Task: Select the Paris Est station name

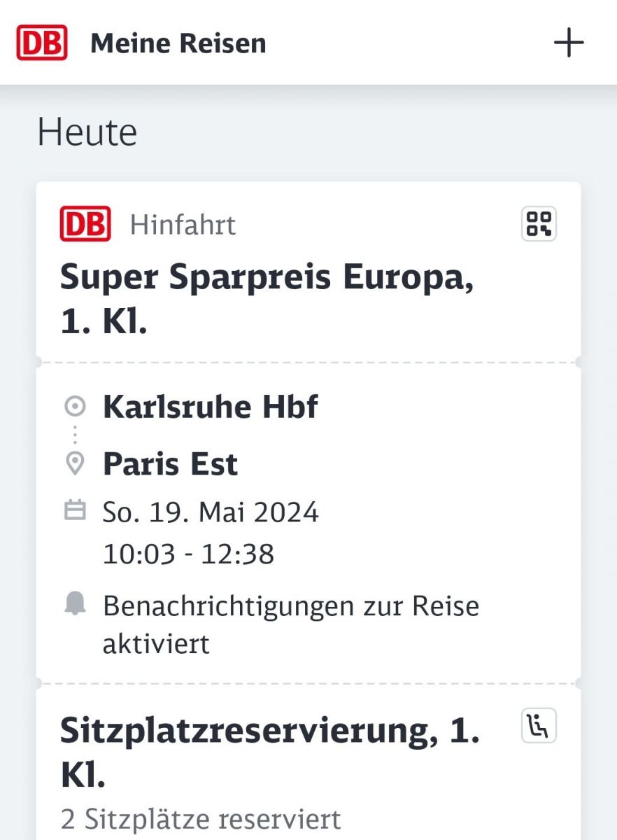Action: click(171, 464)
